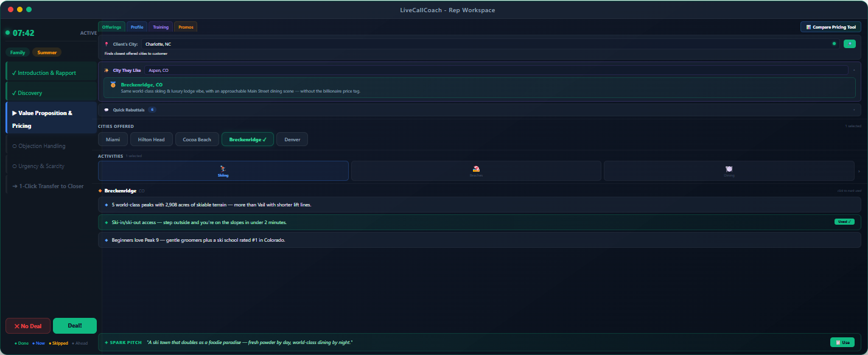Collapse the City They Like panel arrow
Image resolution: width=868 pixels, height=355 pixels.
click(853, 70)
